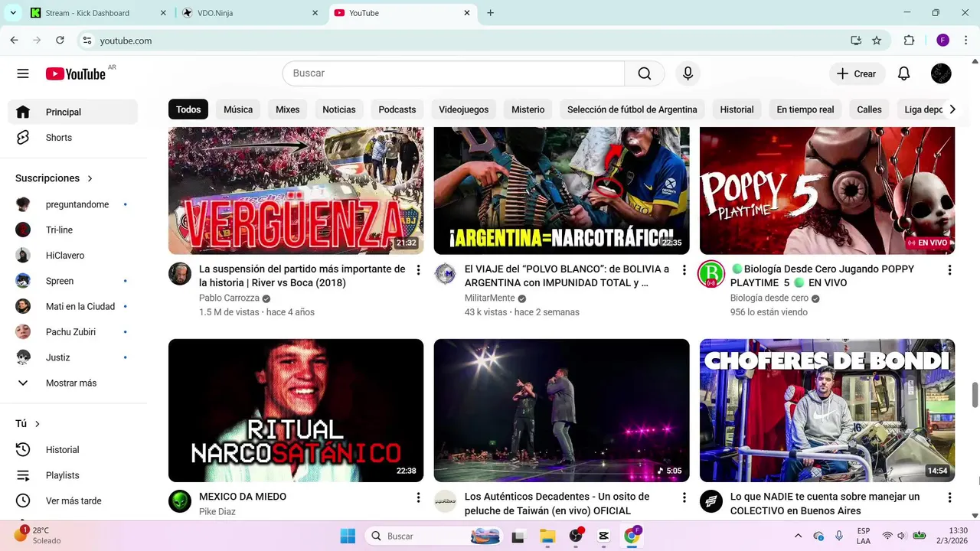Reload the page in Chrome
The image size is (980, 551).
point(60,41)
